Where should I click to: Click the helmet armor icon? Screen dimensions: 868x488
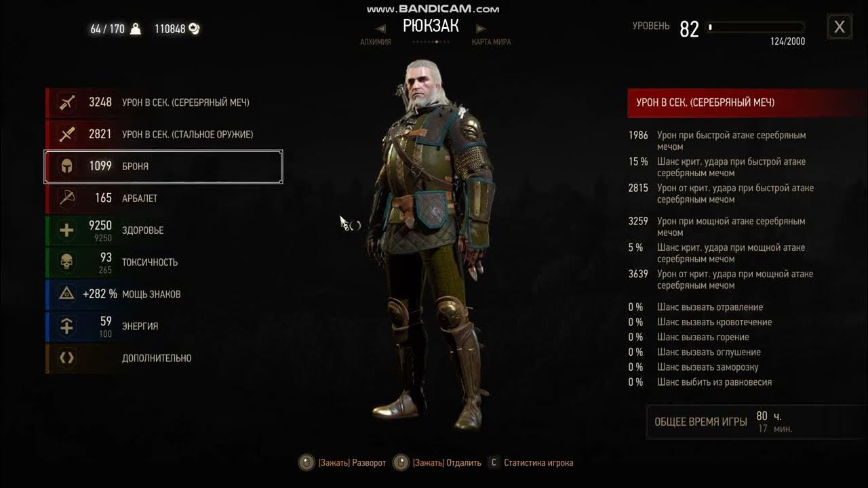(x=66, y=166)
